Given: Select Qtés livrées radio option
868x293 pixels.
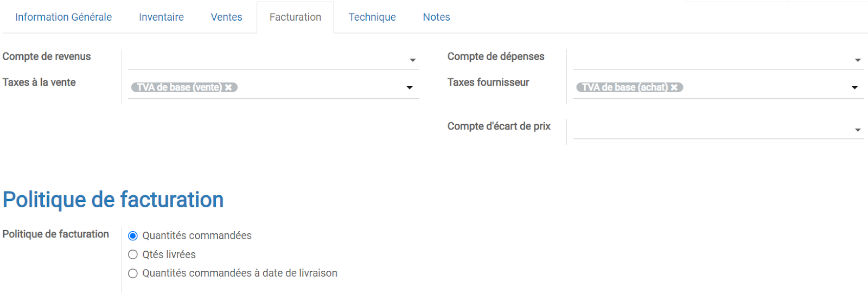Looking at the screenshot, I should tap(133, 254).
